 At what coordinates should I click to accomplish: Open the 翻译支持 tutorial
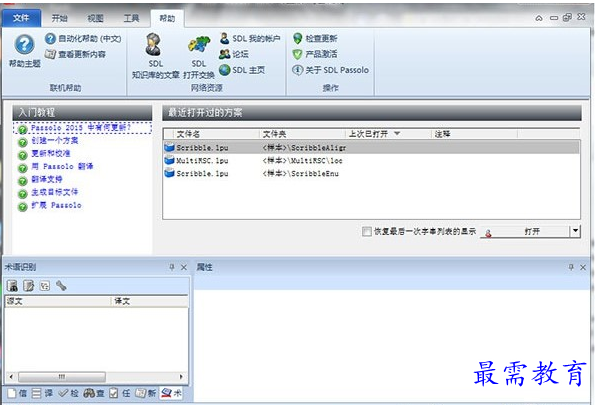point(47,179)
